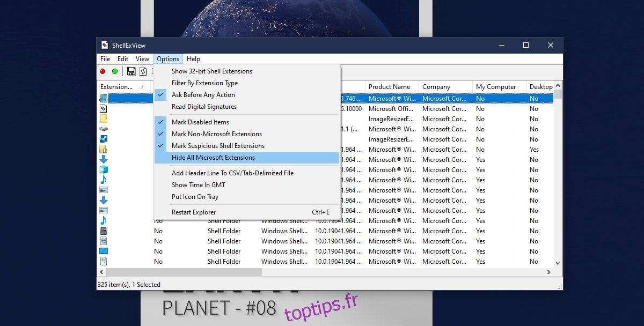
Task: Maximize the ShellExView window
Action: (x=526, y=45)
